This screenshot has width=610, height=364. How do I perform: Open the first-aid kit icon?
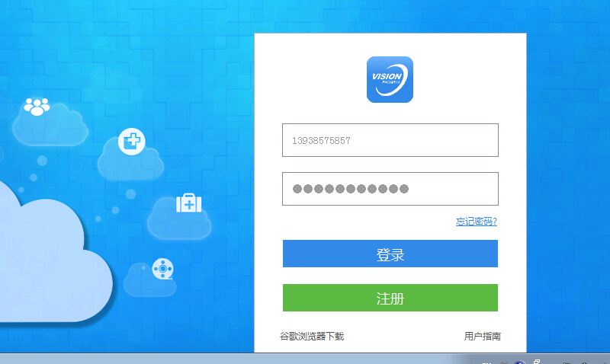pos(188,203)
